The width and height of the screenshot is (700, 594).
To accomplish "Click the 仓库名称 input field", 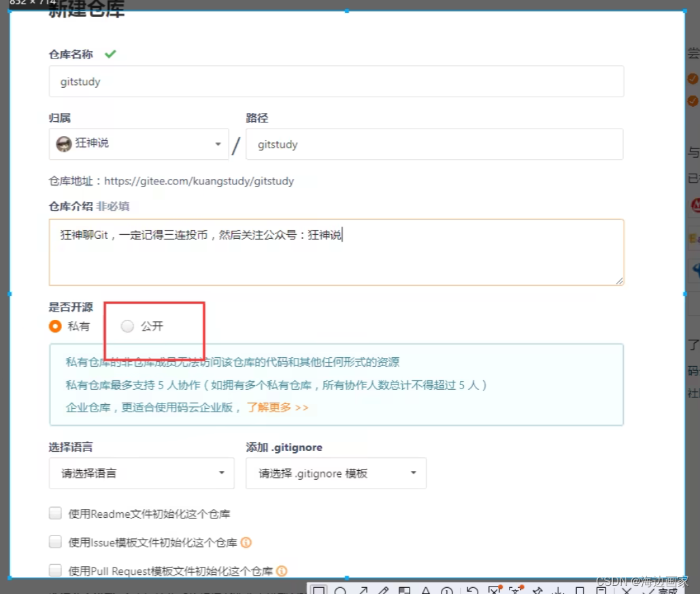I will [336, 81].
